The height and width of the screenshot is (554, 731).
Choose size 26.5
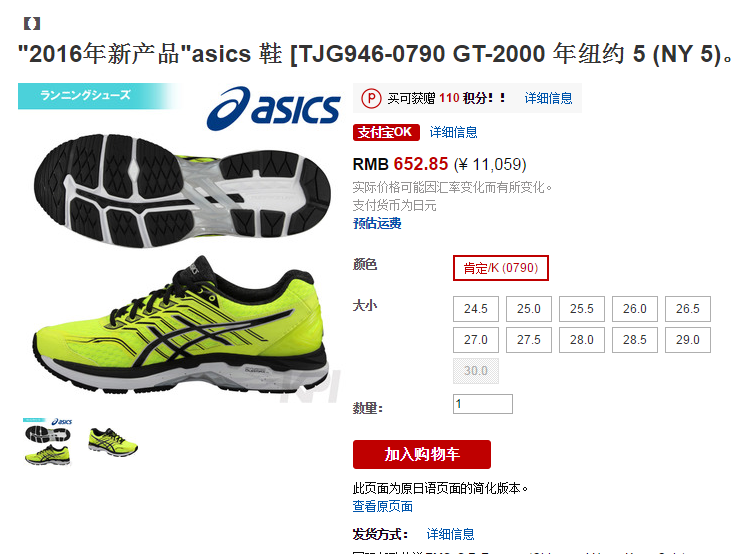pyautogui.click(x=688, y=309)
